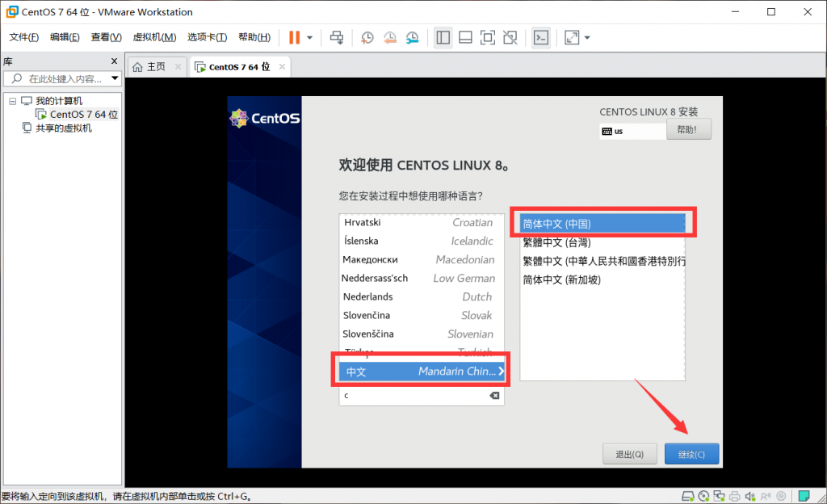Click the hard disk status icon
Screen dimensions: 827x504
click(x=687, y=496)
